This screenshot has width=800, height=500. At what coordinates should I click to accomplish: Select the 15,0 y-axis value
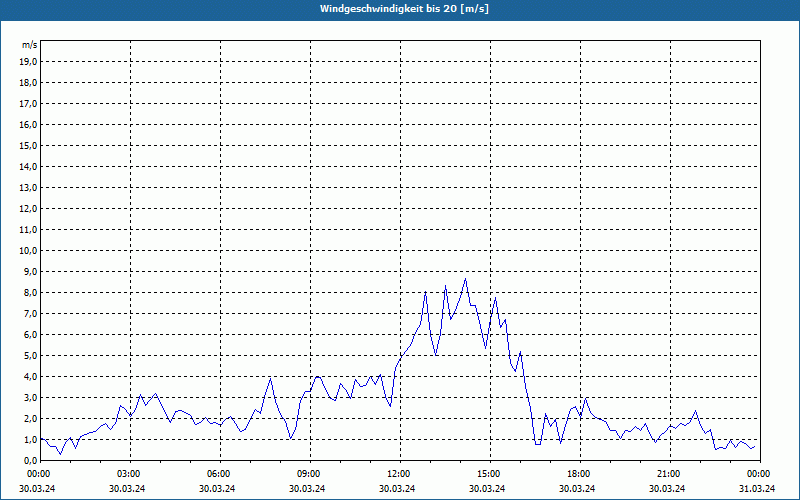(28, 145)
